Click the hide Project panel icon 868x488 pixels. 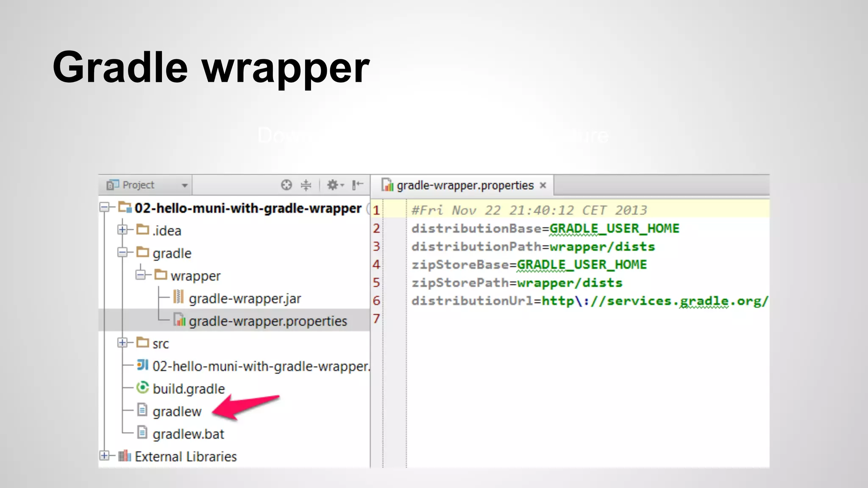pyautogui.click(x=358, y=185)
